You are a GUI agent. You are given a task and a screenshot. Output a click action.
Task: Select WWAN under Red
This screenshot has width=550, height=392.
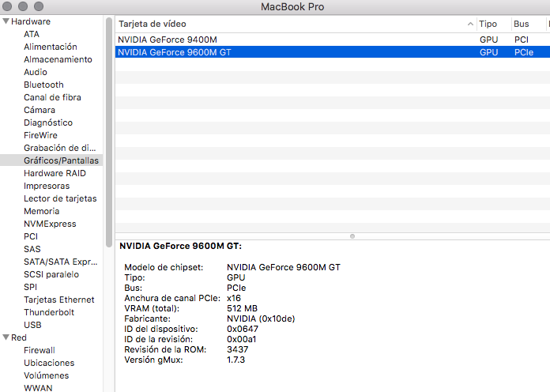(x=38, y=388)
